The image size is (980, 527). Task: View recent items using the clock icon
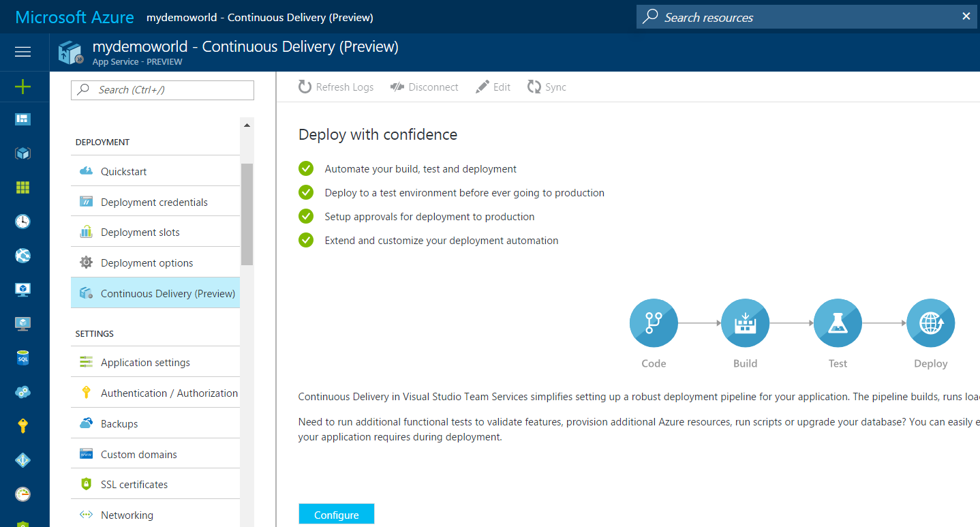[23, 221]
